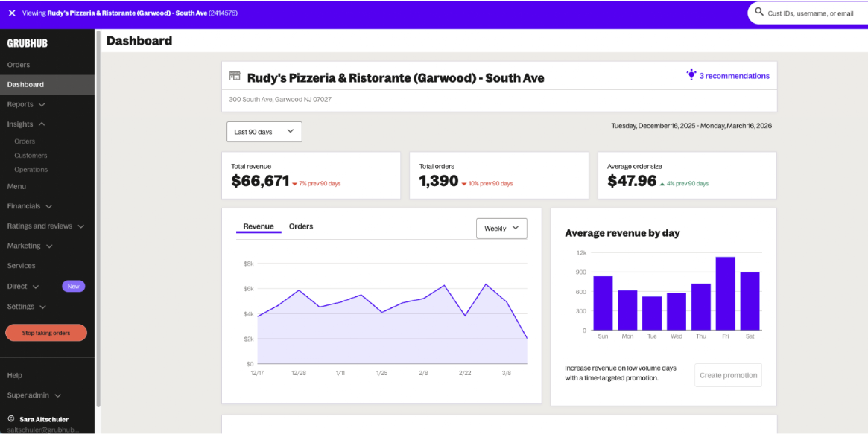Expand the Financials menu section
The height and width of the screenshot is (434, 868).
[x=29, y=206]
